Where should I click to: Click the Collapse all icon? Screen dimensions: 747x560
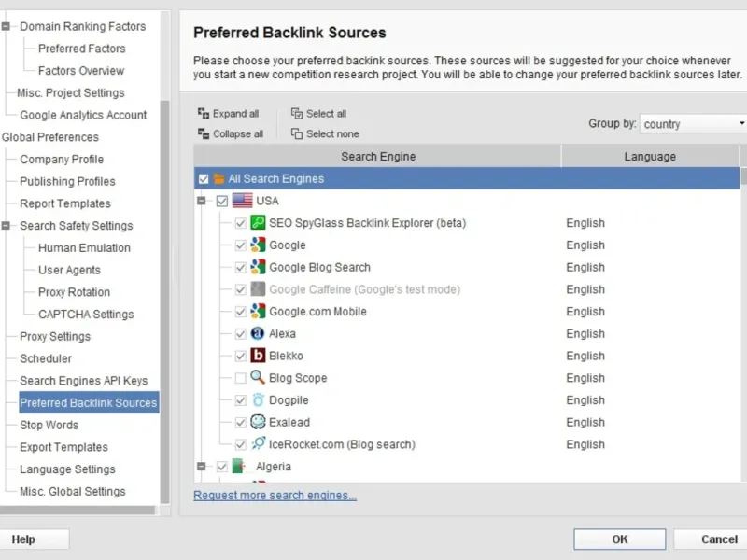[x=204, y=134]
